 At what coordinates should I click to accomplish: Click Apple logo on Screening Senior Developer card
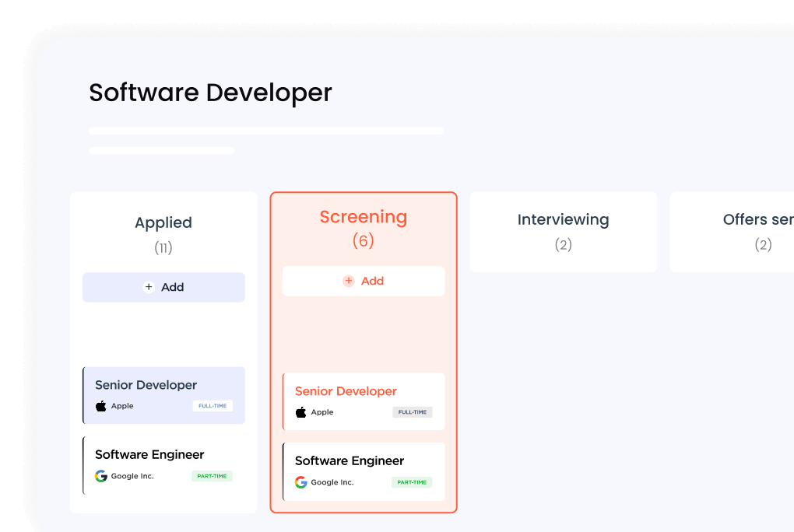[300, 412]
